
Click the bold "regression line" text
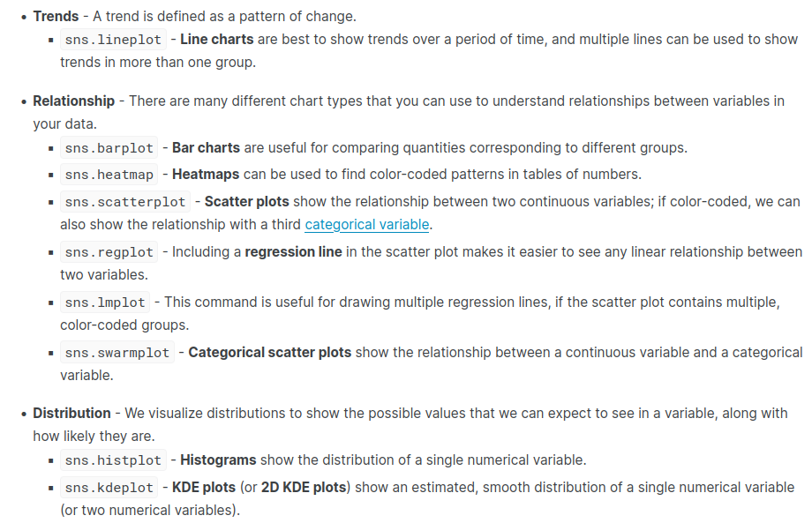[x=293, y=252]
